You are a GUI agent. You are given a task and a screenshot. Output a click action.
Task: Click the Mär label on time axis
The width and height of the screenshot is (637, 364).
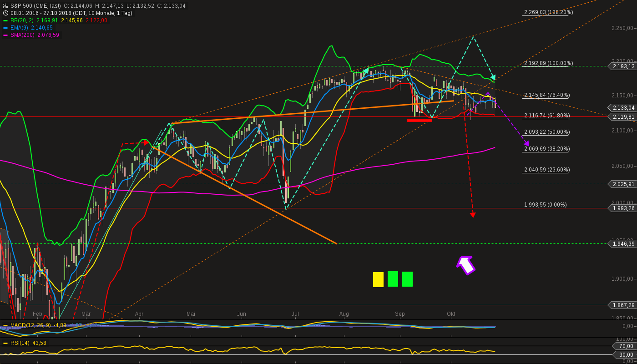pyautogui.click(x=86, y=314)
